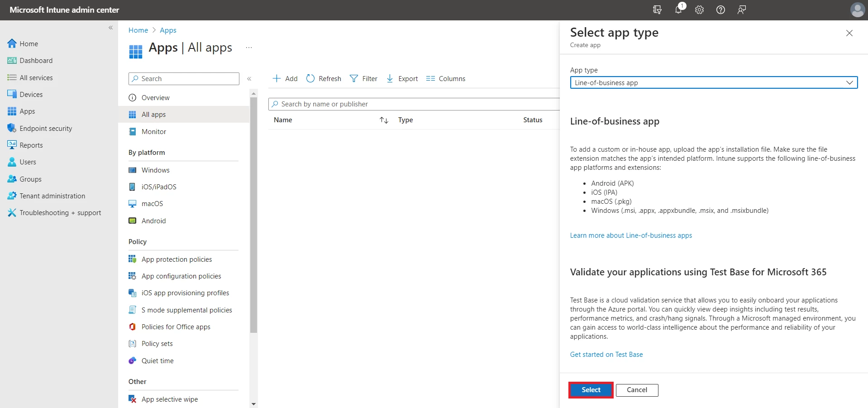Image resolution: width=868 pixels, height=408 pixels.
Task: Click the Monitor menu icon
Action: tap(133, 132)
